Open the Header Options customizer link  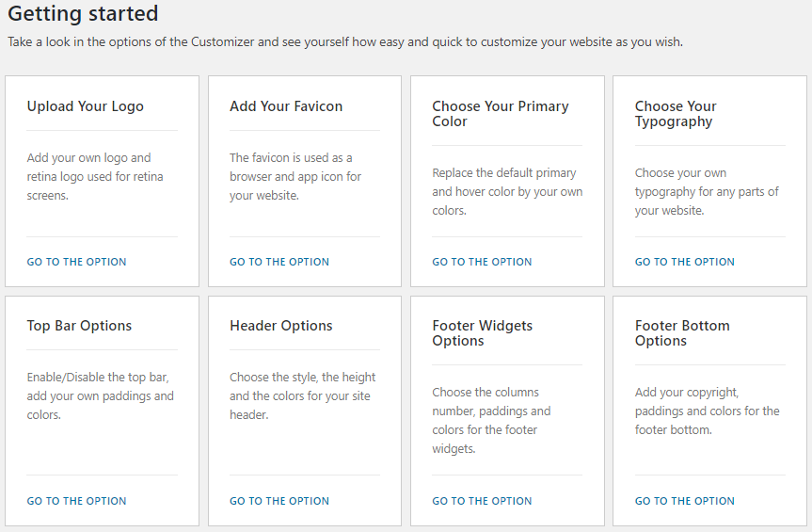(279, 501)
